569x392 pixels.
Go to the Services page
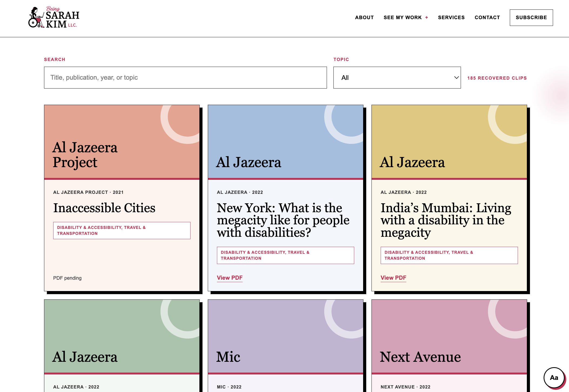click(x=451, y=18)
